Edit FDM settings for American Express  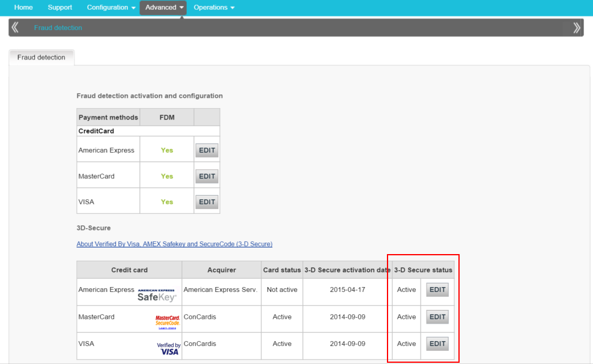207,151
